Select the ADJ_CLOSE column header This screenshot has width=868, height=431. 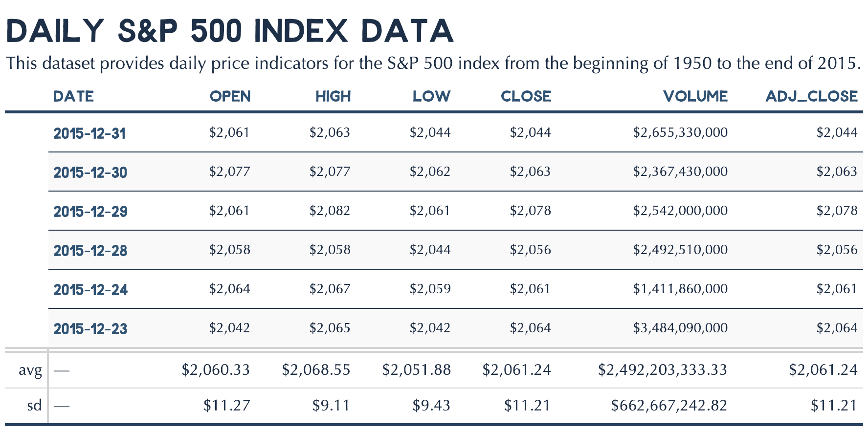811,96
